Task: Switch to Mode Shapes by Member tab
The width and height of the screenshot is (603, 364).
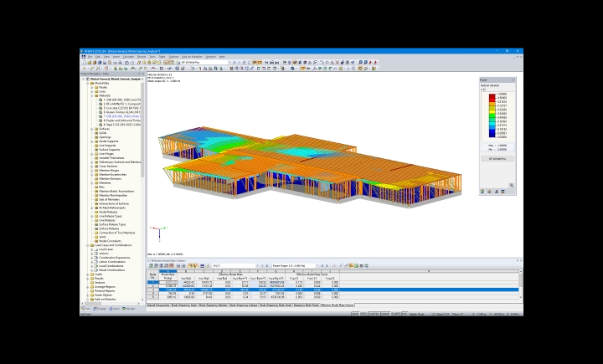Action: (x=214, y=305)
